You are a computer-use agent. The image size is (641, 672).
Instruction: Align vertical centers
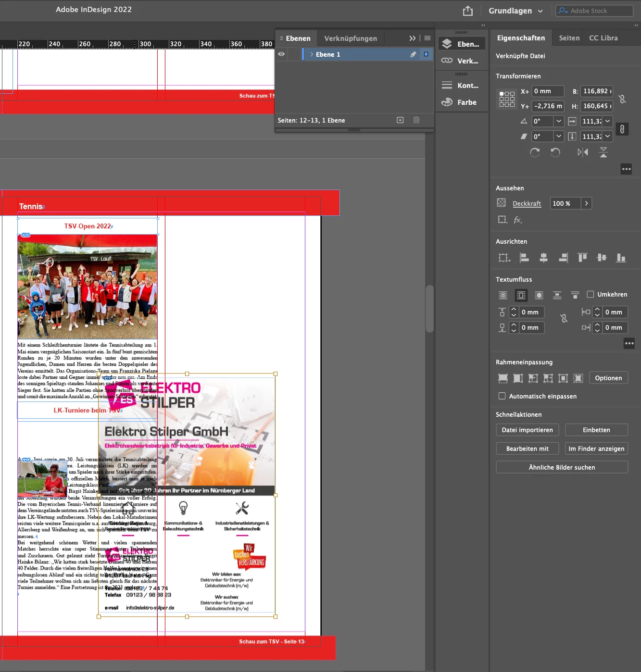(x=602, y=258)
